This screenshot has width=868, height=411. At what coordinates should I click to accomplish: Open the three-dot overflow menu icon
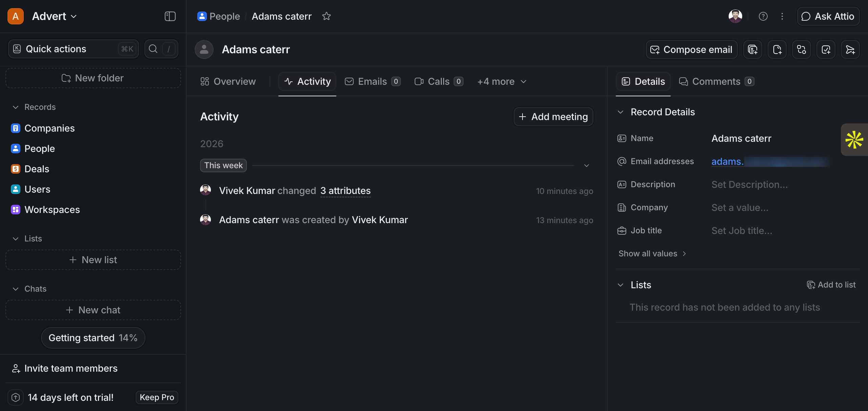(x=782, y=16)
